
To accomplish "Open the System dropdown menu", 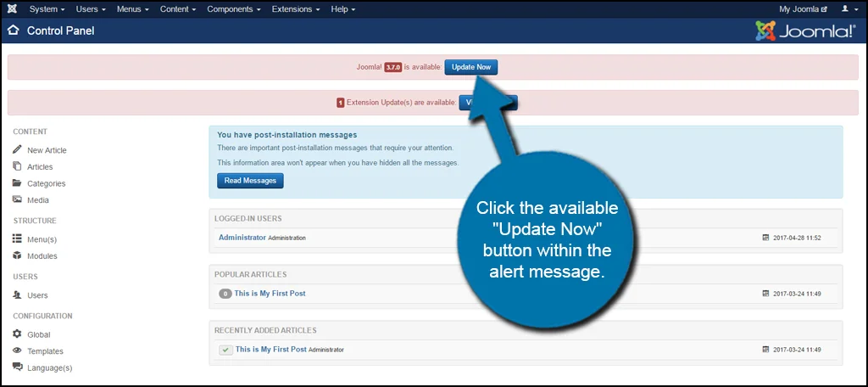I will pos(47,8).
